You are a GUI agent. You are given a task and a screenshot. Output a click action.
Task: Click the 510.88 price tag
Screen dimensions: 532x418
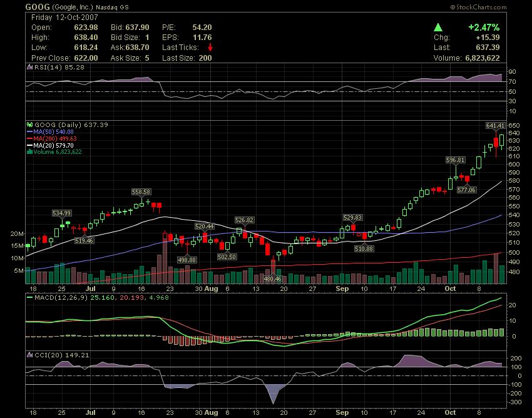point(364,248)
